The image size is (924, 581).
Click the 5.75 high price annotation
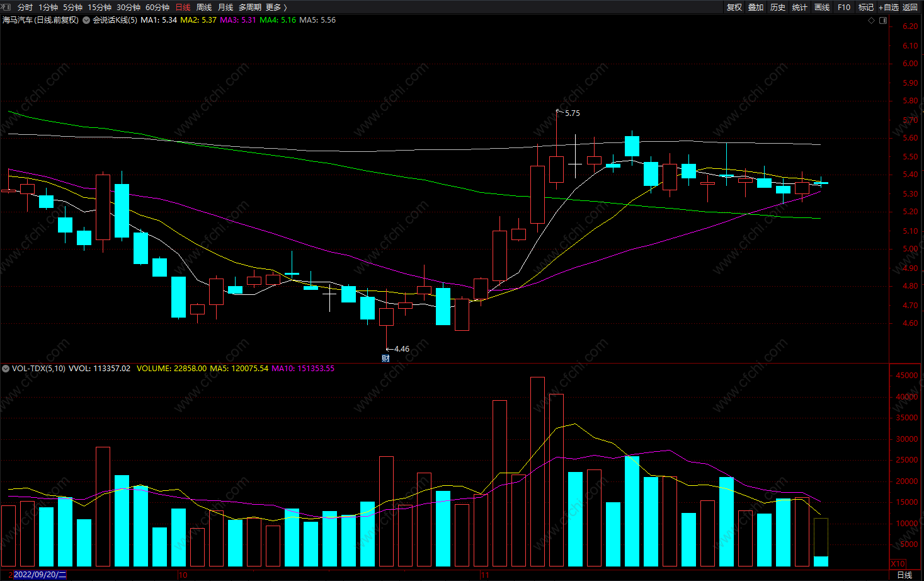573,113
